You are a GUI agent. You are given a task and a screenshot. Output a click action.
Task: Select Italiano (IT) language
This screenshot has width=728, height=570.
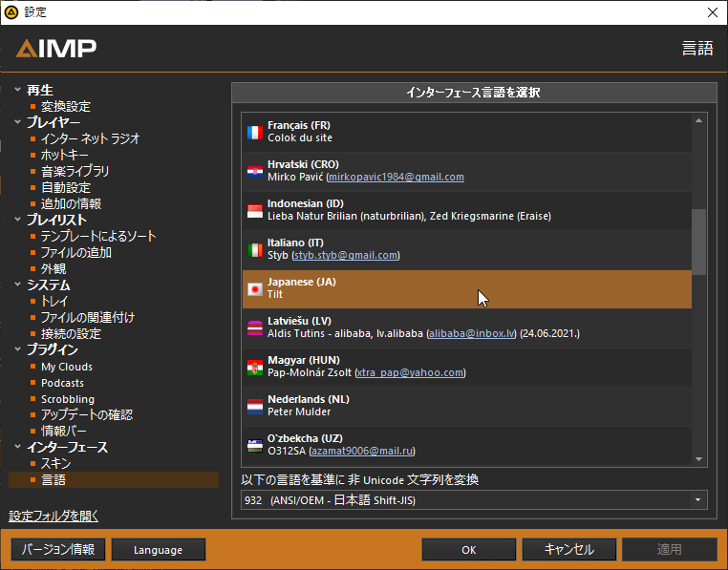(x=467, y=250)
